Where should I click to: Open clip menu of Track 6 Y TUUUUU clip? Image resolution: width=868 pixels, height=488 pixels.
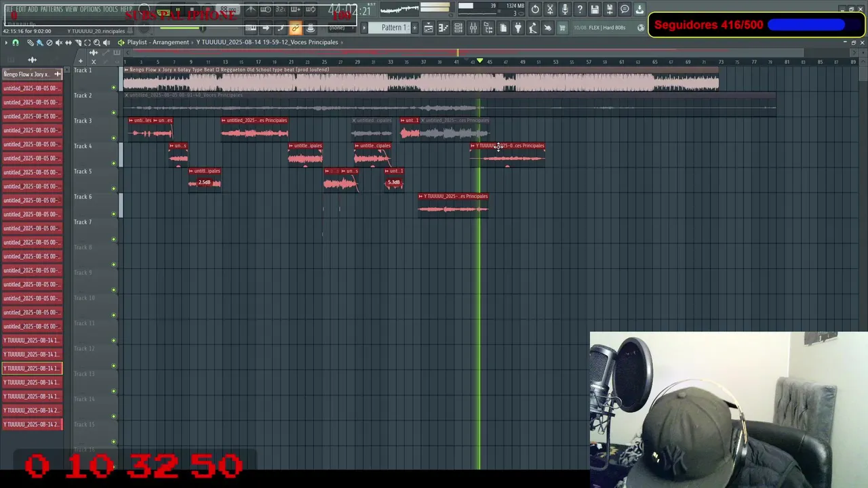click(x=421, y=197)
